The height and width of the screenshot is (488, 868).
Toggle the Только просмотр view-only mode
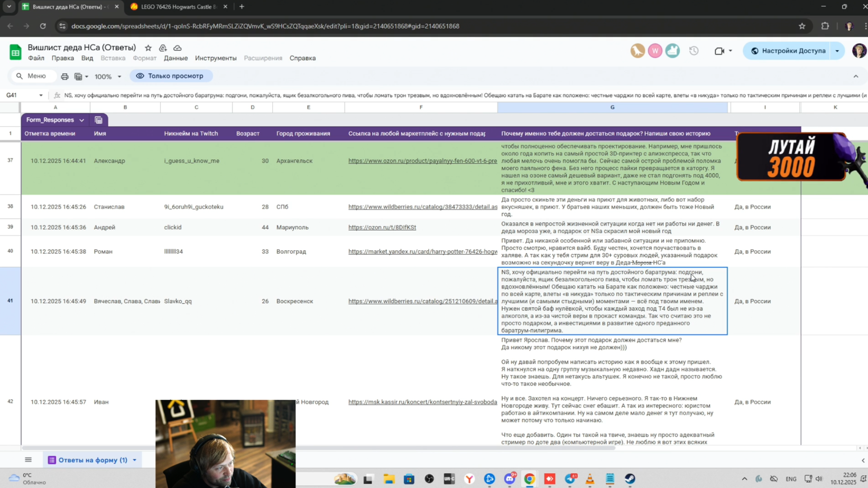click(x=170, y=76)
